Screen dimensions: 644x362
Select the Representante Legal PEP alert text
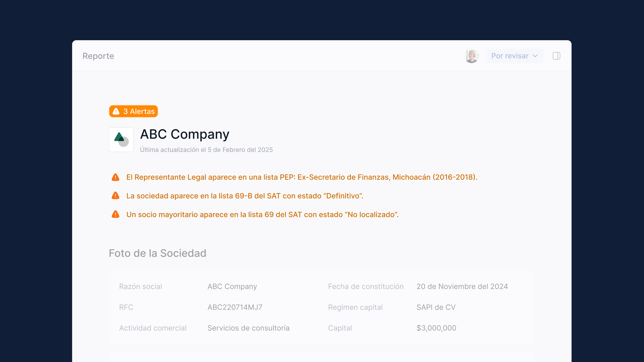(302, 177)
